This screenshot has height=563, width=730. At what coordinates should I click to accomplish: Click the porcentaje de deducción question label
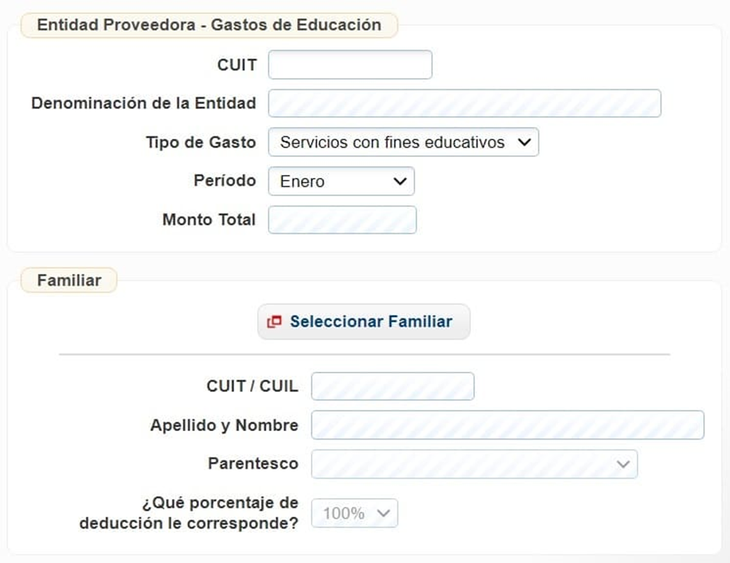tap(189, 512)
